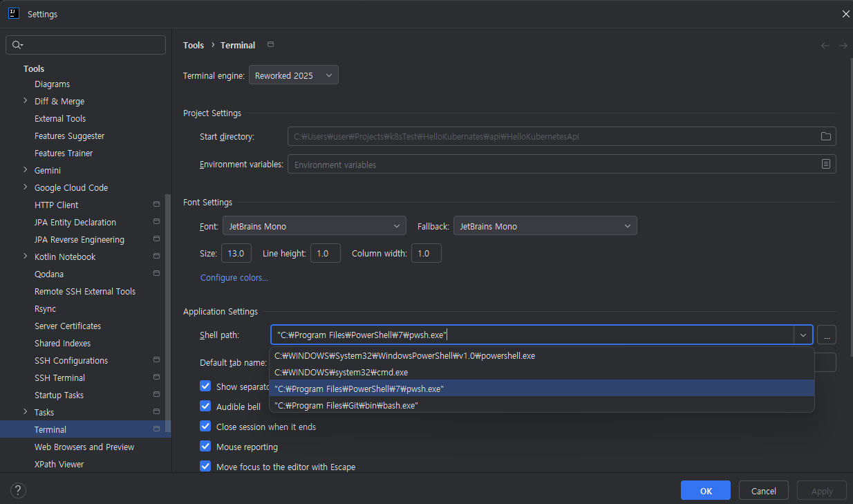Viewport: 853px width, 504px height.
Task: Click the project-level icon next to Terminal breadcrumb
Action: click(x=270, y=45)
